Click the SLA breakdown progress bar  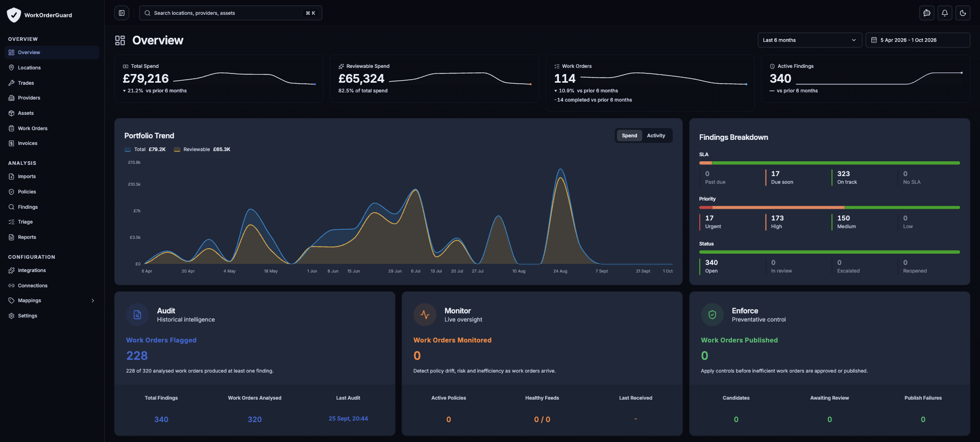click(x=829, y=163)
